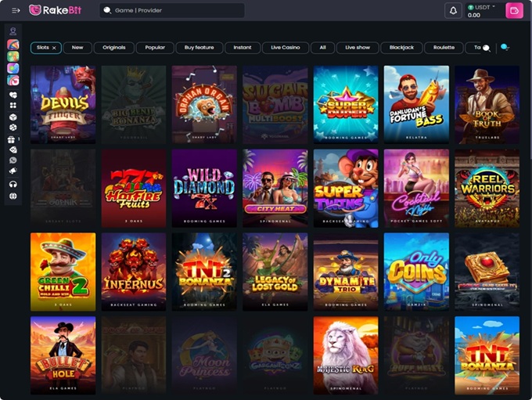
Task: Select the All category filter
Action: tap(322, 48)
